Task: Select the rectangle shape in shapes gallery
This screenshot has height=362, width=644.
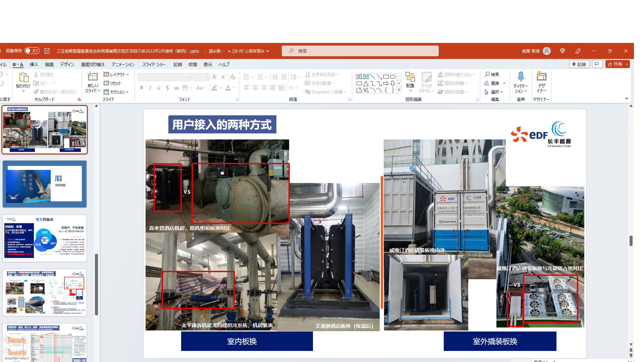Action: pos(386,77)
